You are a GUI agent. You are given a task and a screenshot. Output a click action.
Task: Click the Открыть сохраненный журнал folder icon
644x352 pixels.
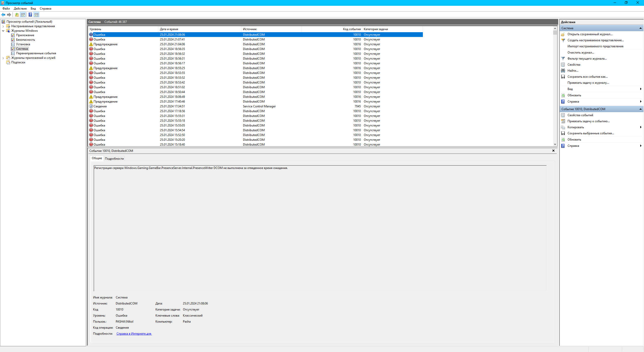563,34
